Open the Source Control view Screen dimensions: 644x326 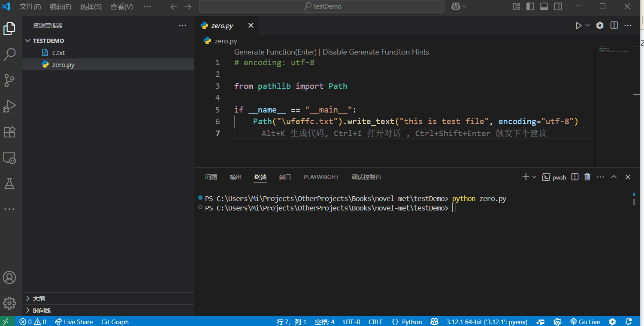[x=9, y=80]
